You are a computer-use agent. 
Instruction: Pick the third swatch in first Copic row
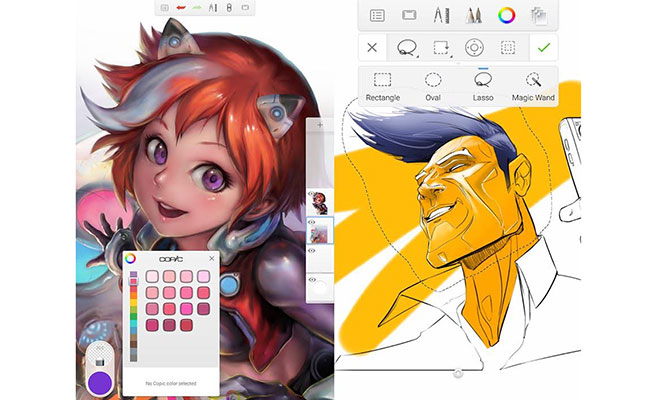click(186, 276)
